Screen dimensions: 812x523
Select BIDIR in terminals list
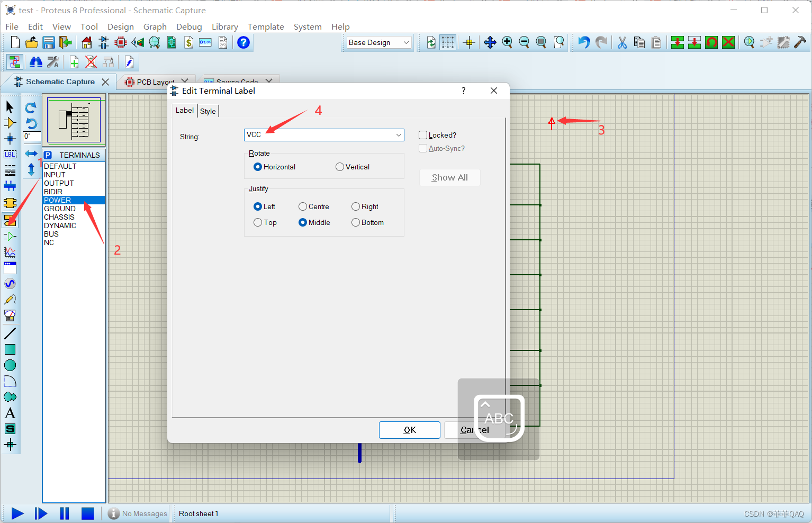click(x=74, y=192)
